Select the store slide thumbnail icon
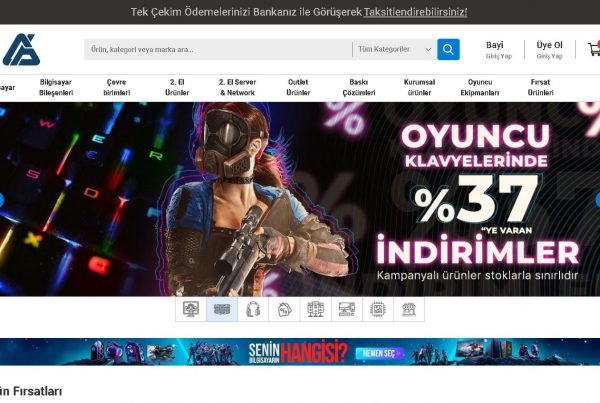This screenshot has width=600, height=403. point(409,309)
